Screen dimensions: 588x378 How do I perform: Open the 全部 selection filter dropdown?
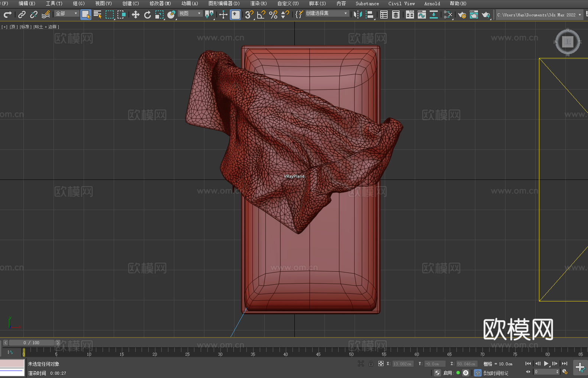click(x=67, y=13)
